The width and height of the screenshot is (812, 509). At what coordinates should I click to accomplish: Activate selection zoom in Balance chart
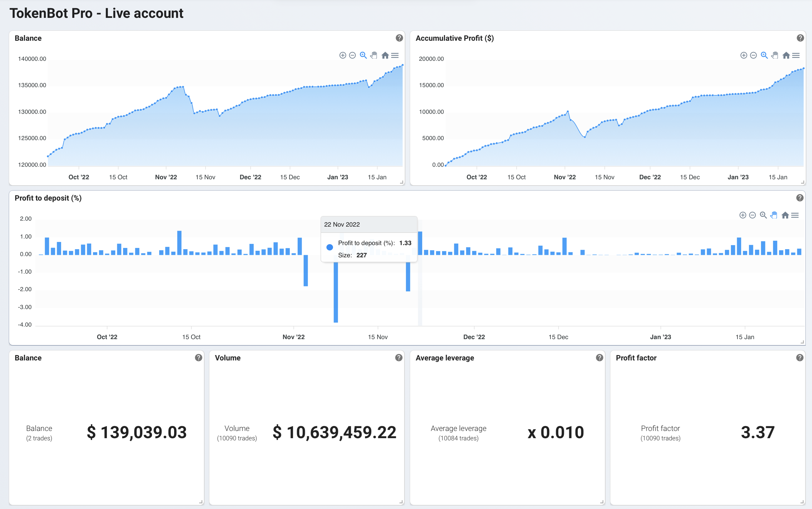tap(363, 55)
